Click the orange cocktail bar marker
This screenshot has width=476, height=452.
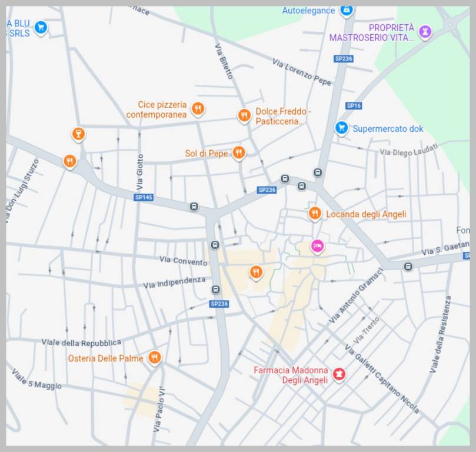[78, 134]
